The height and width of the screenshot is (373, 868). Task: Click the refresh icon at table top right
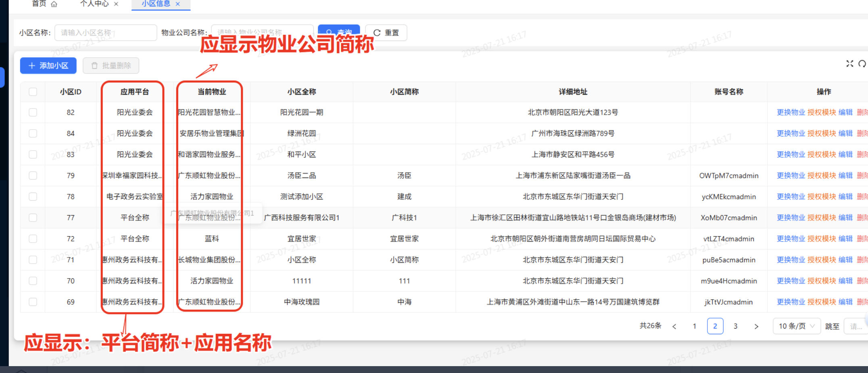pos(862,63)
